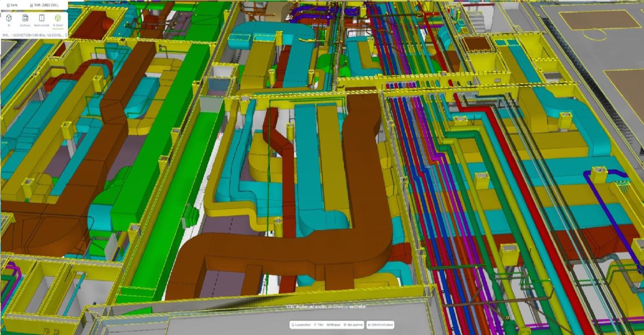This screenshot has height=335, width=644.
Task: Switch to the 3D view mode
Action: pos(9,19)
